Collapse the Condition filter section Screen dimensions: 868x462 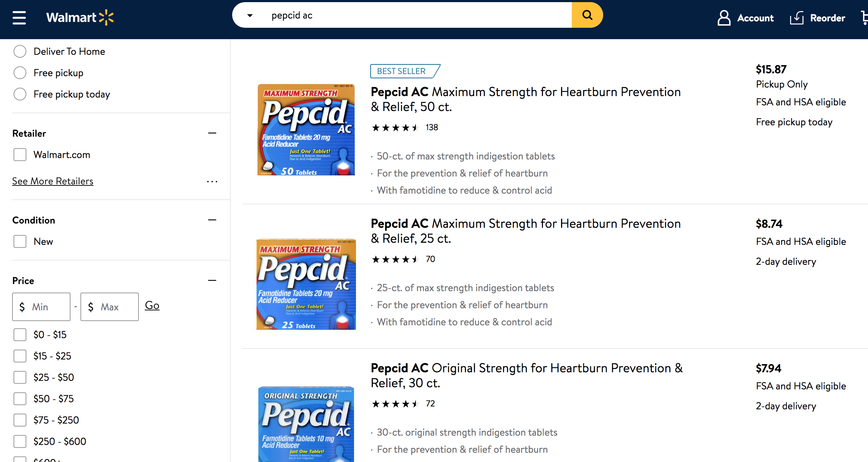[212, 220]
